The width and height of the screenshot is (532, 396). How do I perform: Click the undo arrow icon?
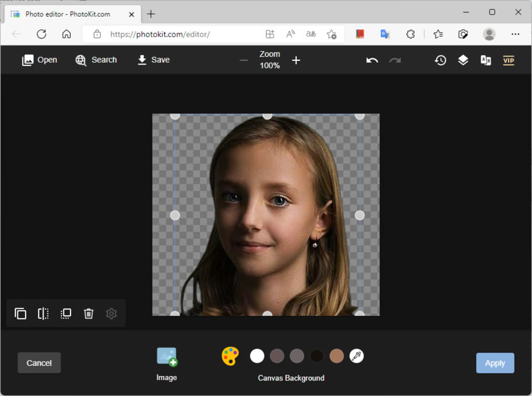tap(372, 60)
